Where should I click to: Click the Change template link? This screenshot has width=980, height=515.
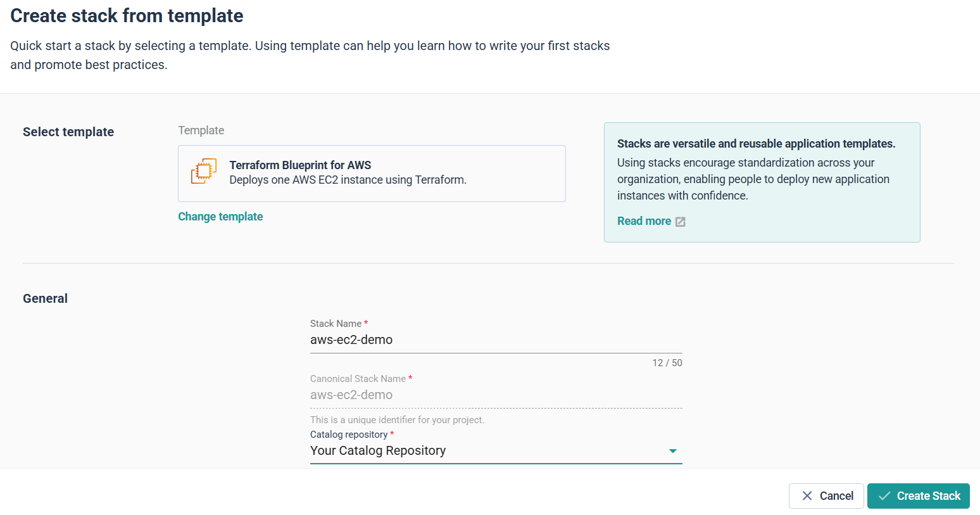tap(220, 217)
